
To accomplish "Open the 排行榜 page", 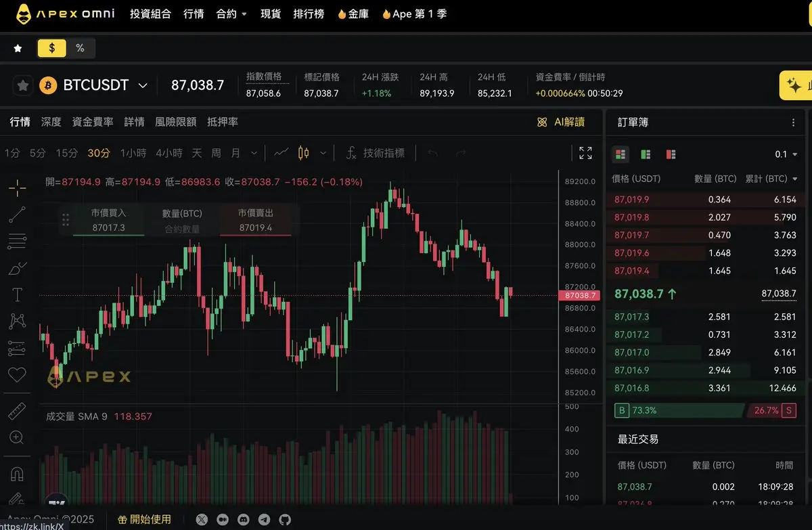I will [309, 14].
